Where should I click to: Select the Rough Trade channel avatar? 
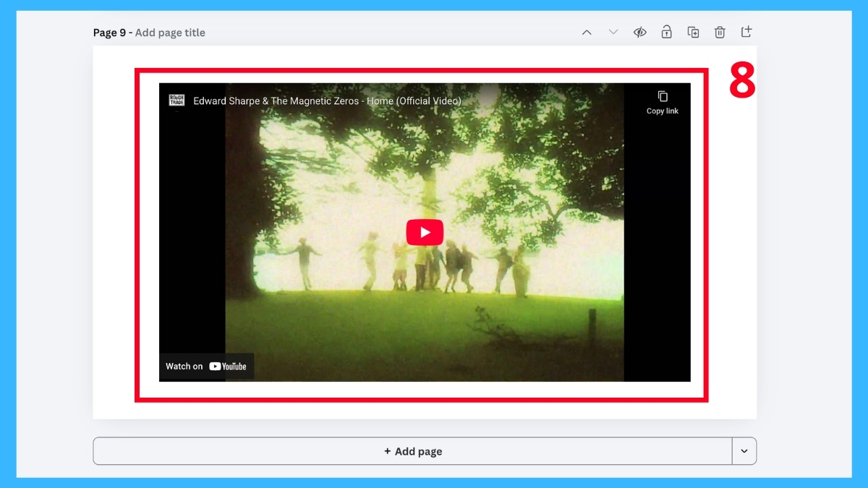(x=175, y=100)
